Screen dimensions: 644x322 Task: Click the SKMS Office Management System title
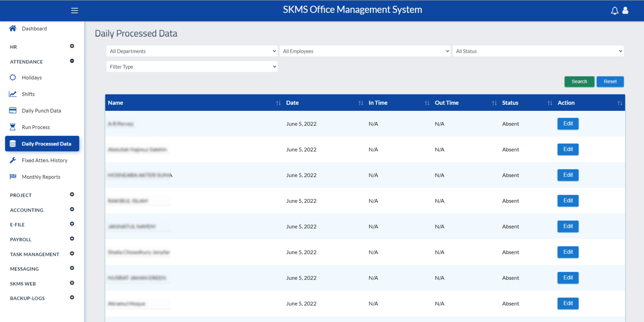tap(352, 9)
